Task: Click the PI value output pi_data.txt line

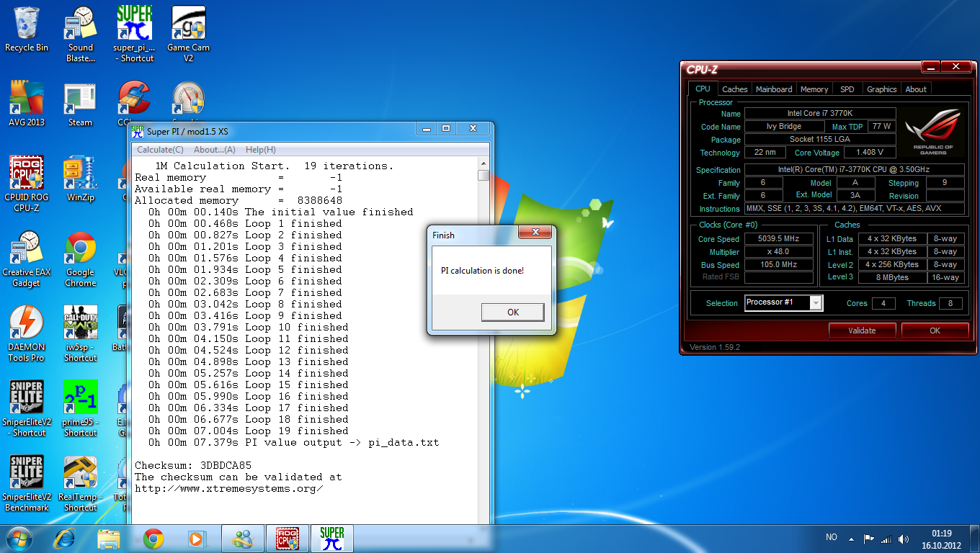Action: [x=293, y=442]
